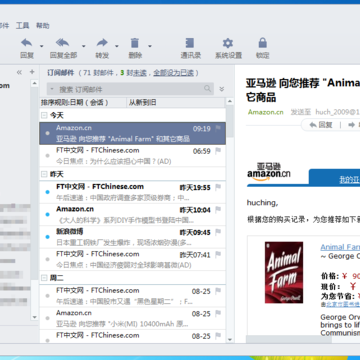The image size is (360, 360).
Task: Click the 排序规则:日期(会话) sort header
Action: [83, 103]
